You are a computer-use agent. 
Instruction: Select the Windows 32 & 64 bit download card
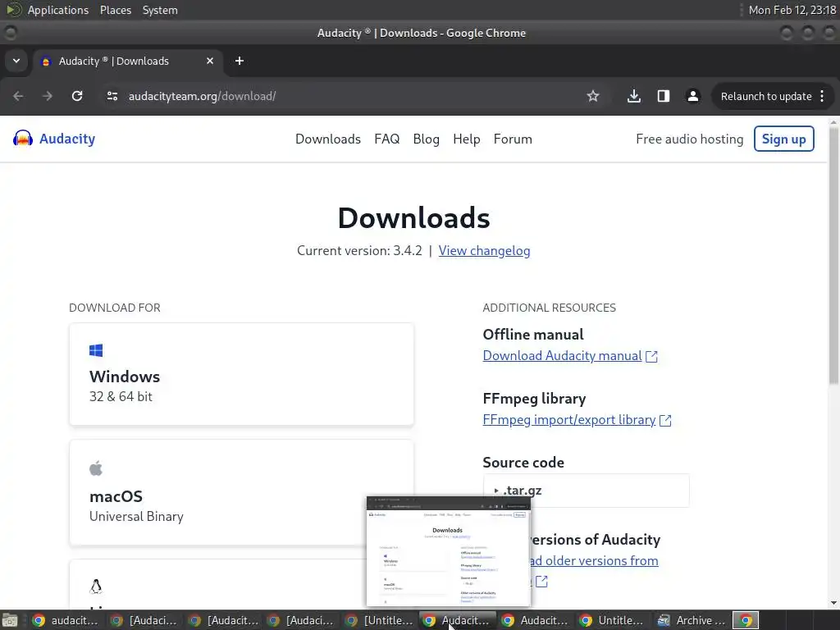(241, 374)
